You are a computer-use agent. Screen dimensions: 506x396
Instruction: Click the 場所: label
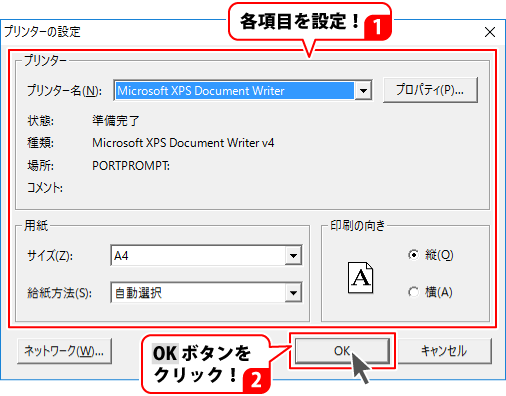pos(40,165)
